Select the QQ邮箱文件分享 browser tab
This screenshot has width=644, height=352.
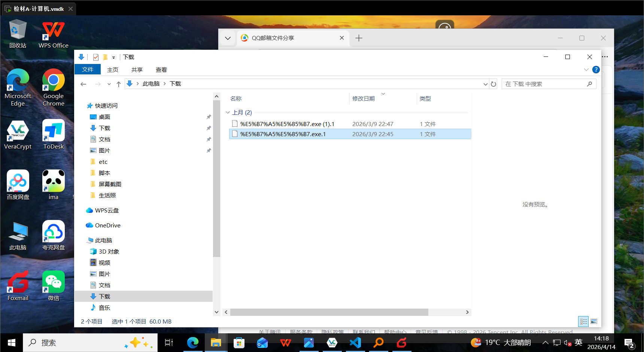coord(293,38)
